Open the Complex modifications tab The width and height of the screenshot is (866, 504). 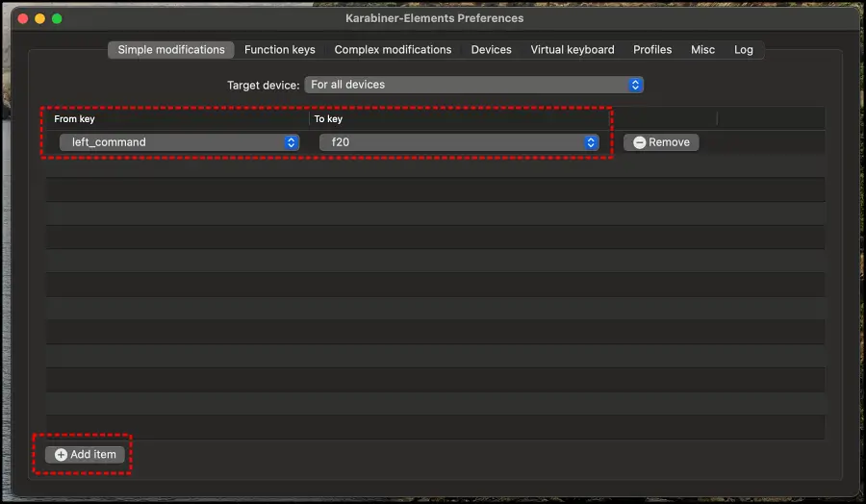click(x=393, y=50)
